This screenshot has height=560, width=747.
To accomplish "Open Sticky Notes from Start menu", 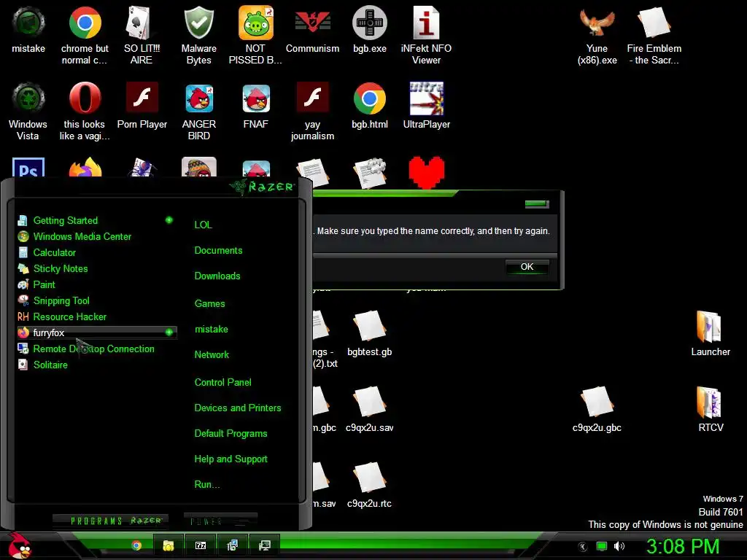I will click(x=97, y=268).
